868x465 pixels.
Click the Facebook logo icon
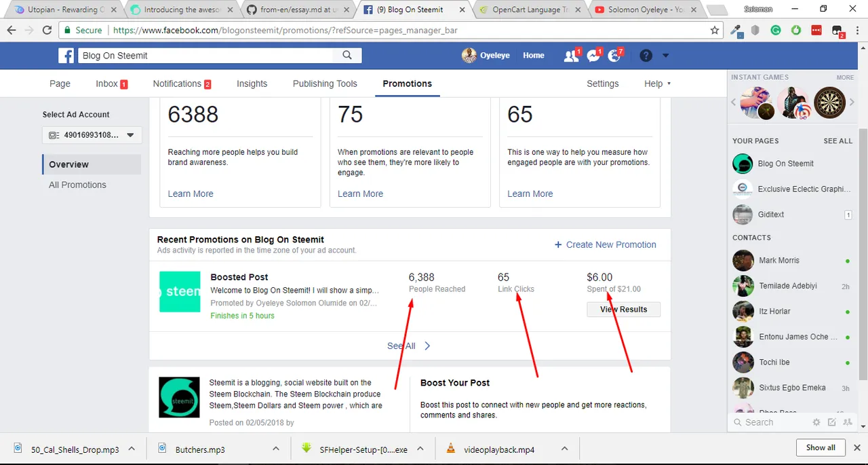[66, 56]
